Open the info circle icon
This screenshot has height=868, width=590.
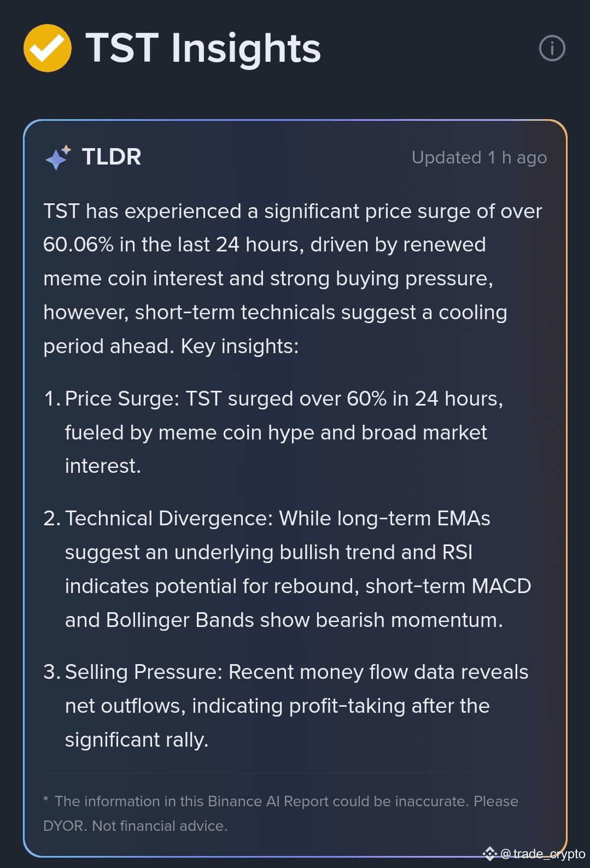click(x=552, y=48)
